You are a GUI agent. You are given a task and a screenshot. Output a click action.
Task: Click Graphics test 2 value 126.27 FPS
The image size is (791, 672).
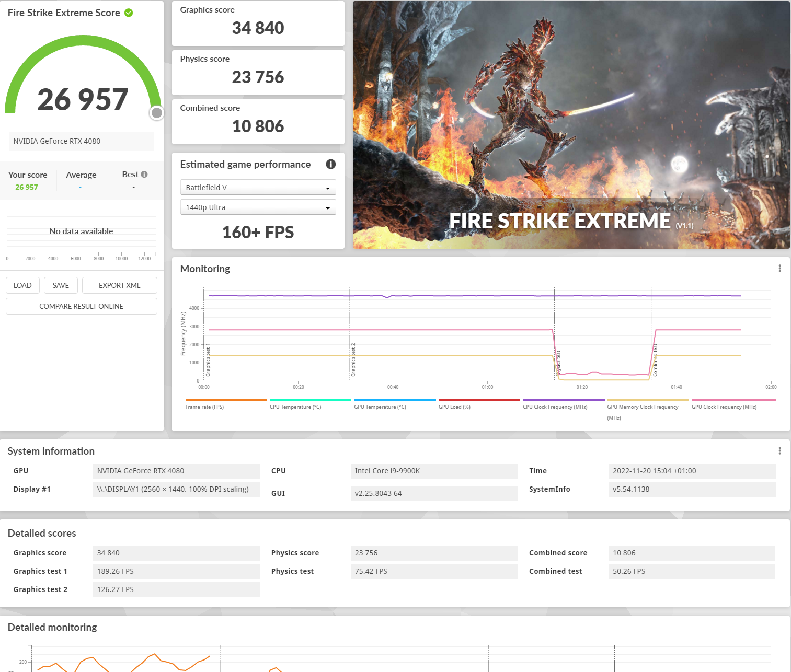click(x=176, y=589)
